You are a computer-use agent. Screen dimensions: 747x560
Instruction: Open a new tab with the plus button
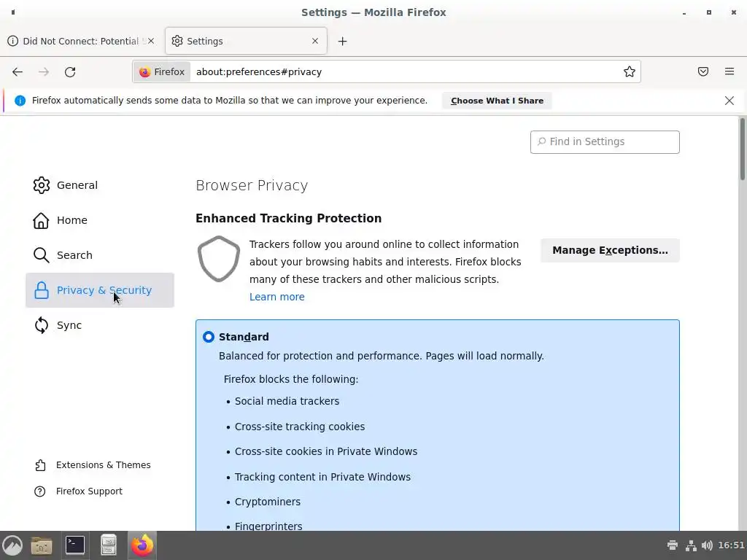pos(342,42)
